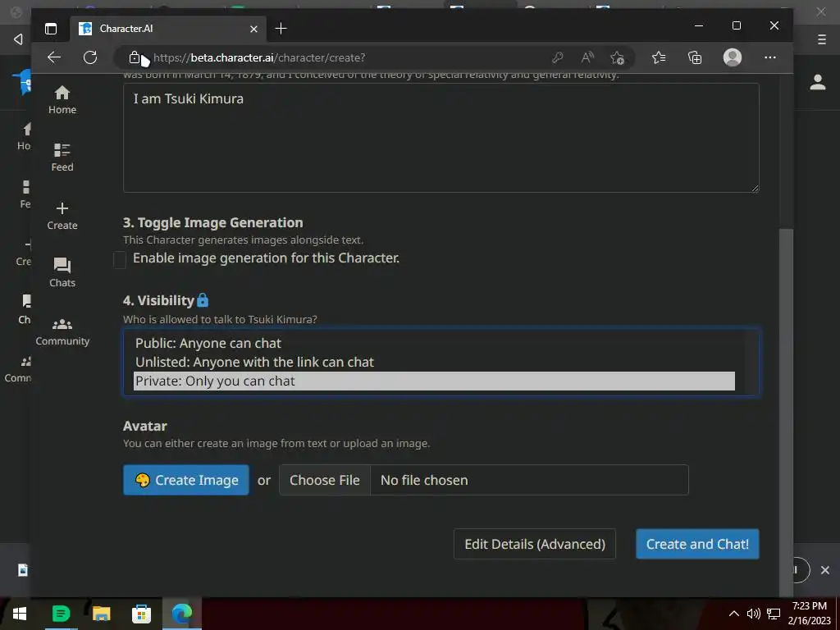Screen dimensions: 840x630
Task: Select Unlisted: Anyone with the link can chat
Action: 434,362
